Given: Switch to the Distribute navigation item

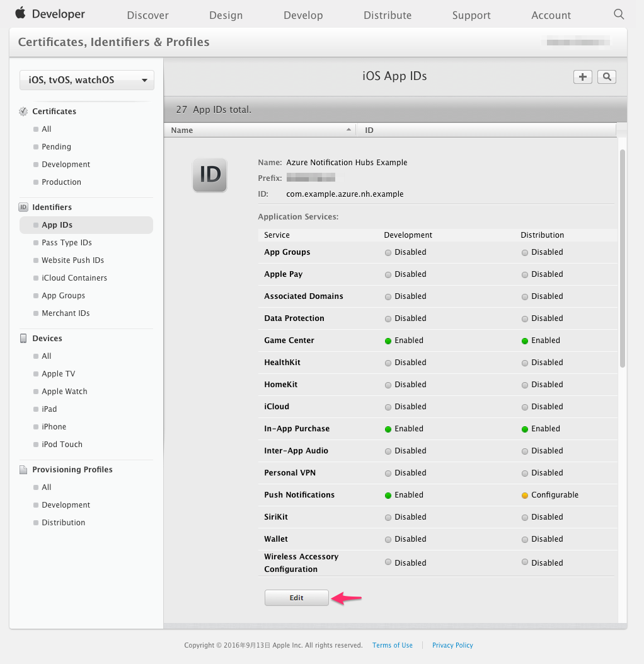Looking at the screenshot, I should (387, 15).
